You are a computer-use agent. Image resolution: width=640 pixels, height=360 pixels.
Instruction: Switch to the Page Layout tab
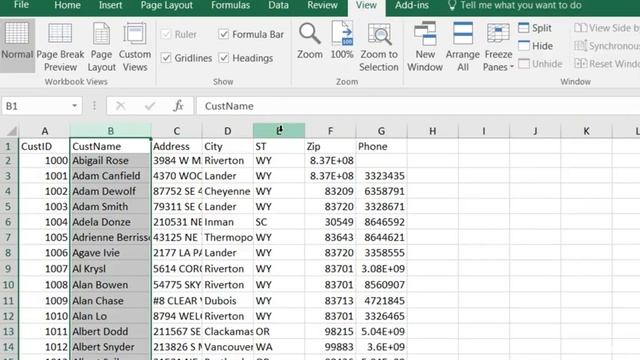167,5
